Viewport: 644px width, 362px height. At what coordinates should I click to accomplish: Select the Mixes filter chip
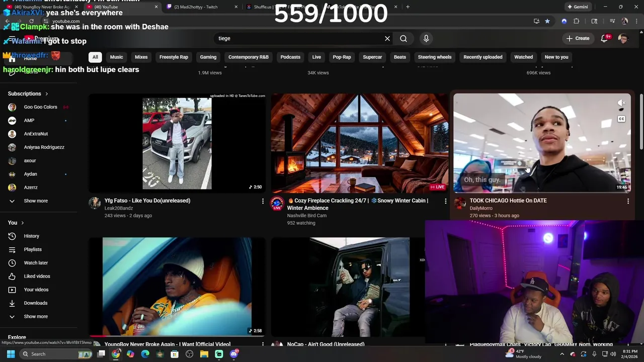pos(141,57)
